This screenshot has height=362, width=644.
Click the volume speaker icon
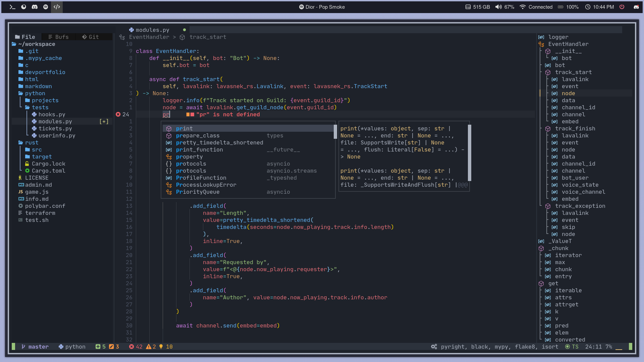[x=498, y=7]
